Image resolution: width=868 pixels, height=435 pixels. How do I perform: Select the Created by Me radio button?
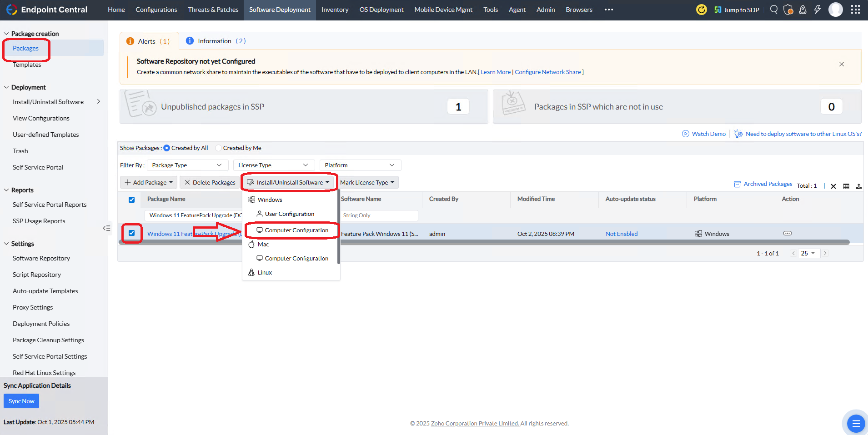[x=219, y=148]
